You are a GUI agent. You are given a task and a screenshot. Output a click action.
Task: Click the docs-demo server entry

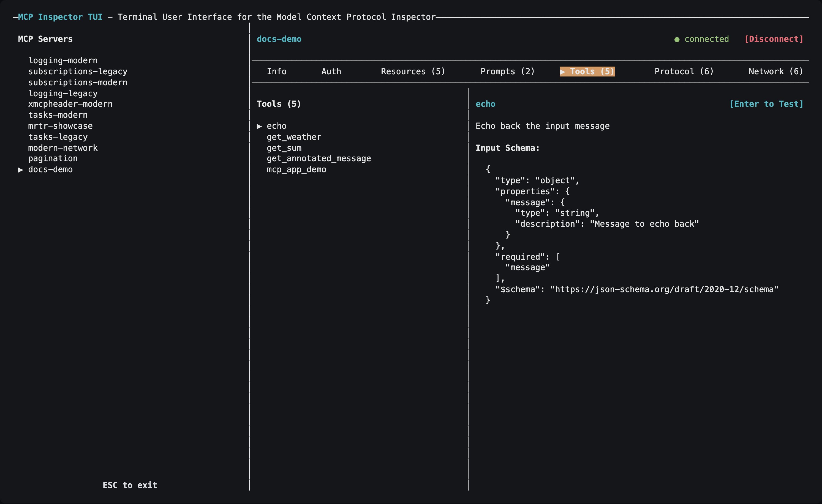pyautogui.click(x=50, y=169)
